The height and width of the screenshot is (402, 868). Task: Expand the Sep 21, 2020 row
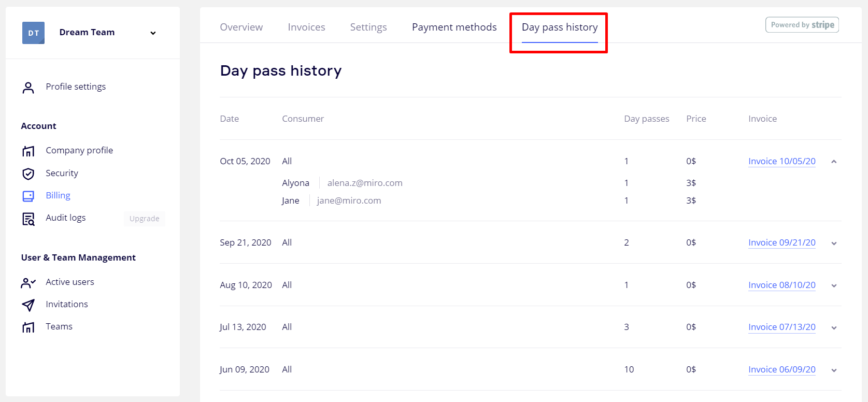(x=834, y=243)
